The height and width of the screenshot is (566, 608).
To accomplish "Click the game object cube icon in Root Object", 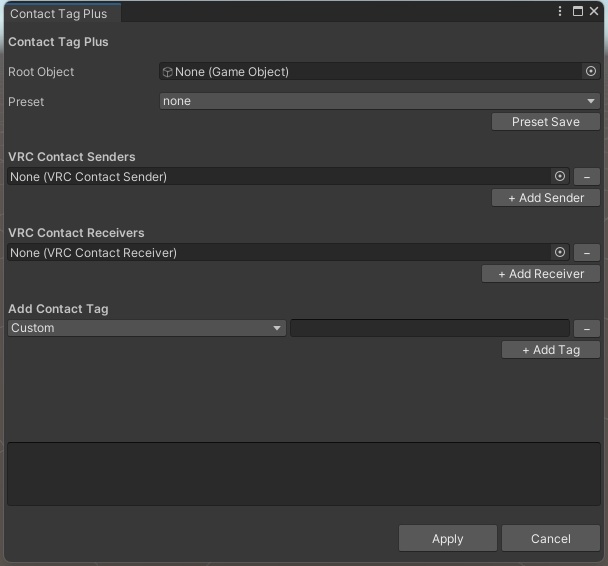I will click(167, 72).
